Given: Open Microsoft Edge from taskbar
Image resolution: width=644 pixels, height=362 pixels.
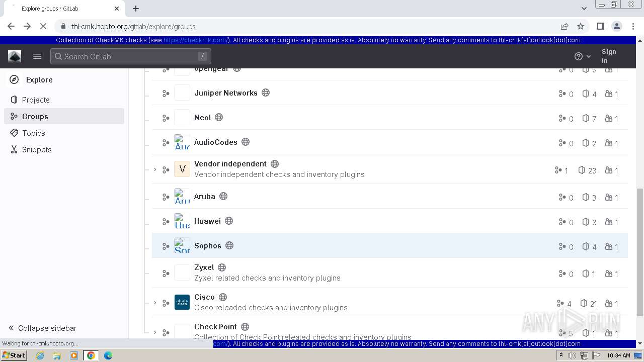Looking at the screenshot, I should [x=108, y=355].
